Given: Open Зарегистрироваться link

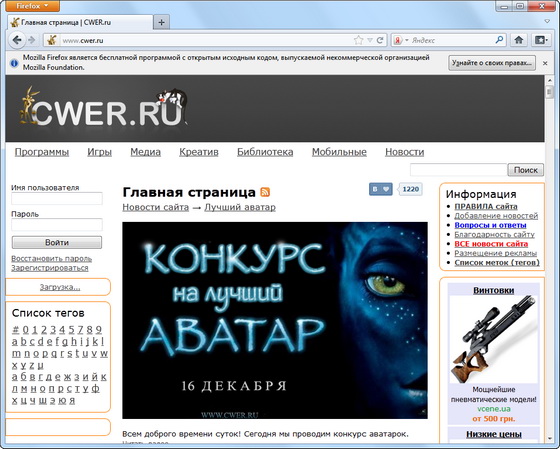Looking at the screenshot, I should click(50, 268).
